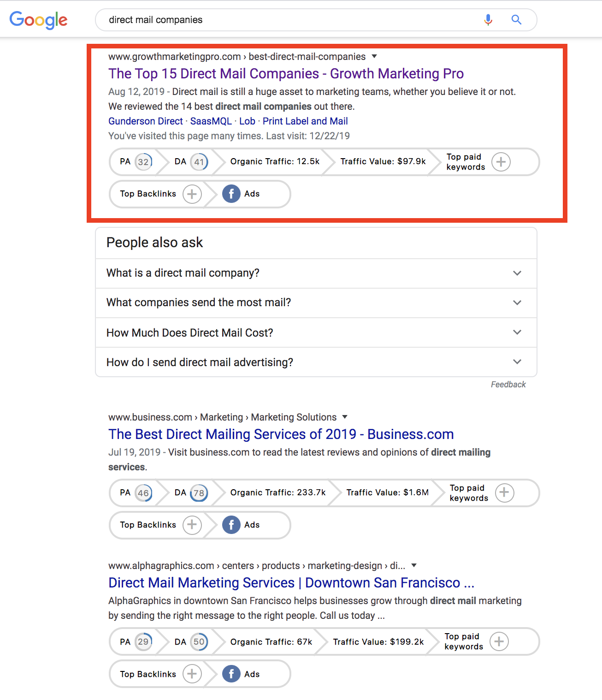The height and width of the screenshot is (700, 602).
Task: Expand Top Backlinks plus for growthmarketingpro
Action: coord(192,194)
